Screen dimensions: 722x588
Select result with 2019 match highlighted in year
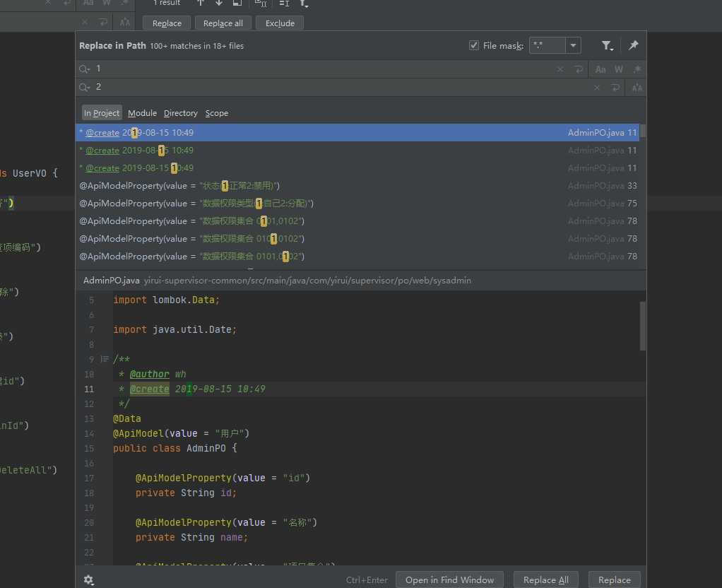pos(357,133)
